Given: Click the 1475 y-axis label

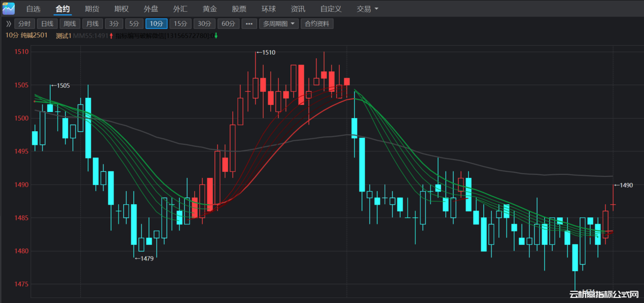Looking at the screenshot, I should pos(21,284).
